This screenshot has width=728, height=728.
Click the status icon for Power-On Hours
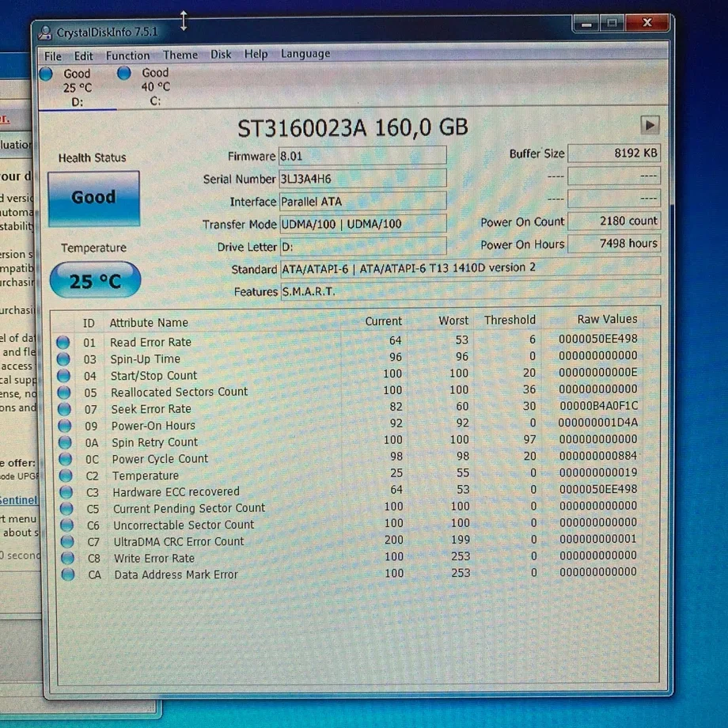65,427
